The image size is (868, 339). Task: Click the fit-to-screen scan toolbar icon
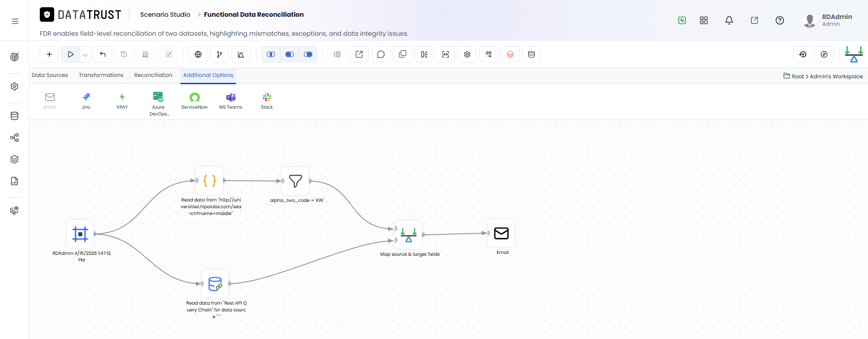(446, 54)
